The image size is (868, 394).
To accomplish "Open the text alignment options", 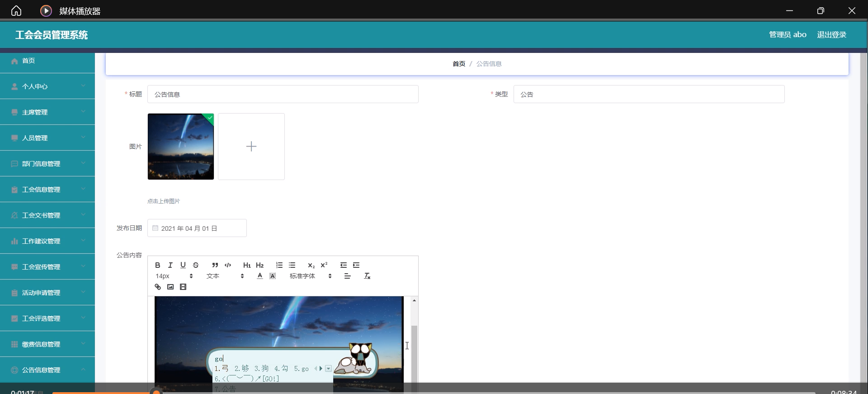I will (347, 276).
